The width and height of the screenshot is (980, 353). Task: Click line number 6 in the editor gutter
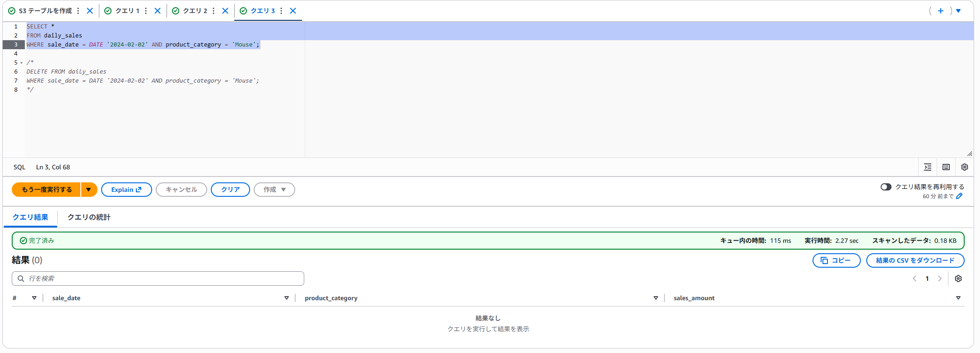pos(16,72)
